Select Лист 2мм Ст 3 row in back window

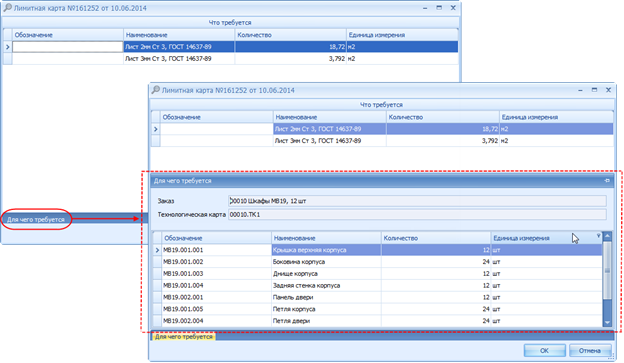tap(231, 47)
